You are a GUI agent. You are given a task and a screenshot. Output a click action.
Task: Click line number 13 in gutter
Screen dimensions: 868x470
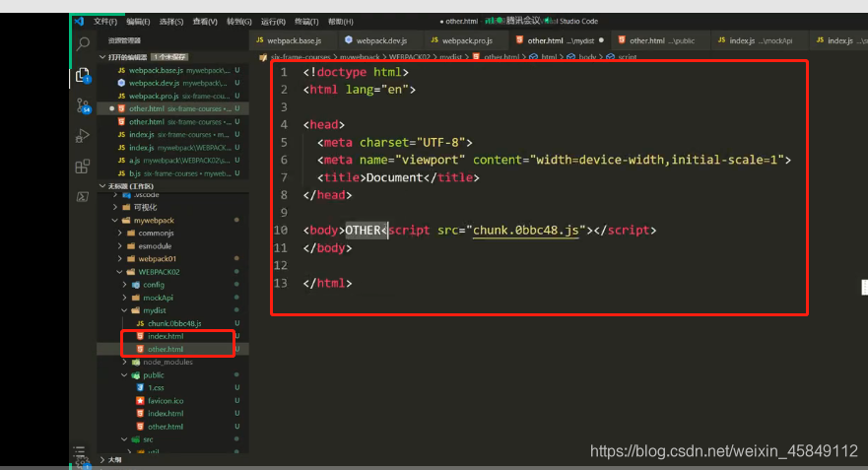click(281, 284)
